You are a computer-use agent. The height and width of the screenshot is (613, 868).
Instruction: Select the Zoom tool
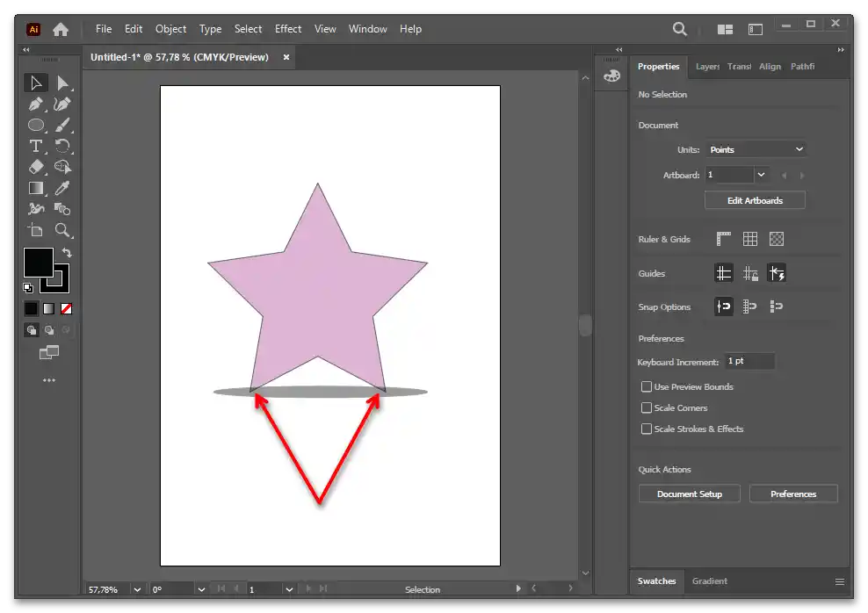[62, 230]
